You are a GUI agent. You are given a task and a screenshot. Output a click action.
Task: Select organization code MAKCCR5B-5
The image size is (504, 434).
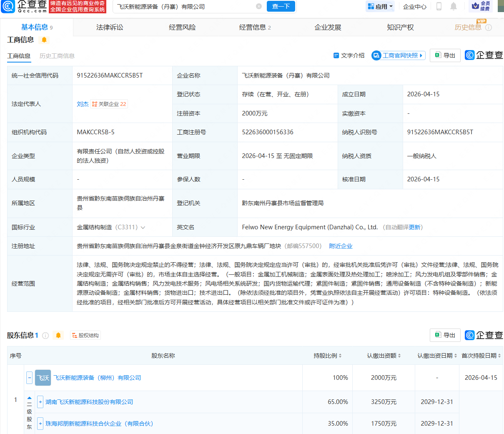click(95, 132)
